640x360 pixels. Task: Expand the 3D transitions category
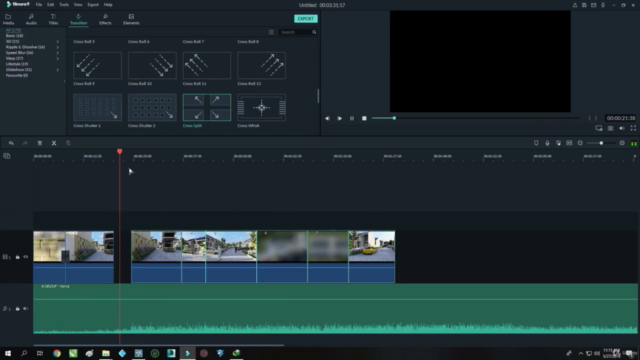pyautogui.click(x=58, y=42)
